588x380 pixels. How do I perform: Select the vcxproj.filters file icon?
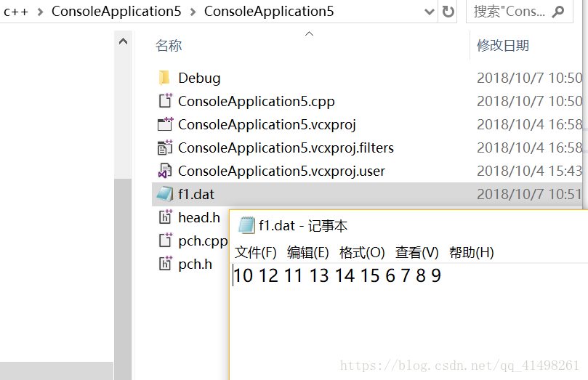165,147
